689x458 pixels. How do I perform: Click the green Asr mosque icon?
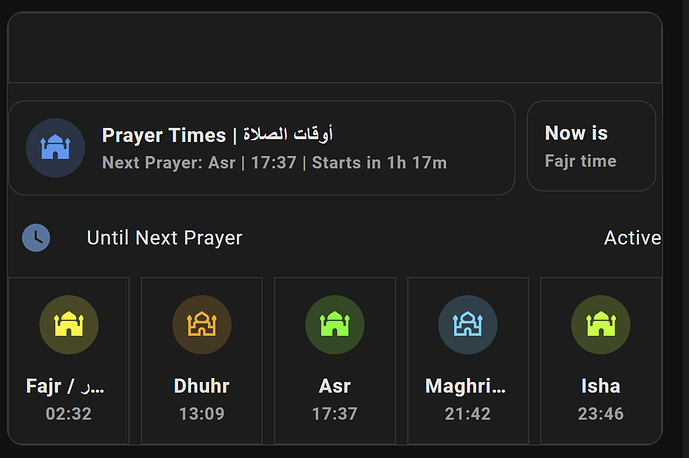pos(334,324)
